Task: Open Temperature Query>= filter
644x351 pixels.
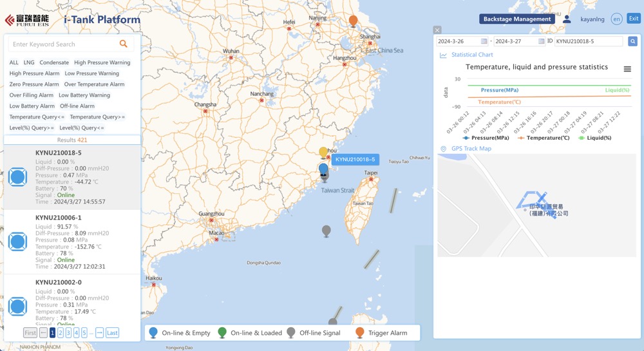Action: 97,117
